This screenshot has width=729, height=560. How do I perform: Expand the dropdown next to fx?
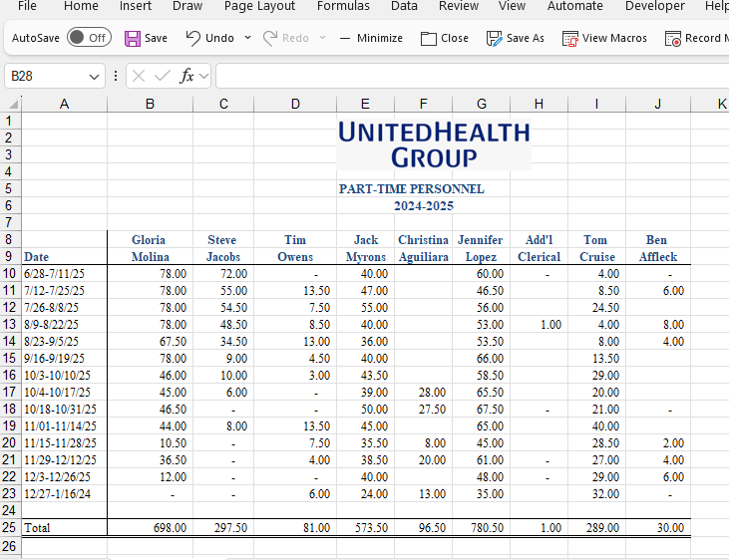pos(203,76)
